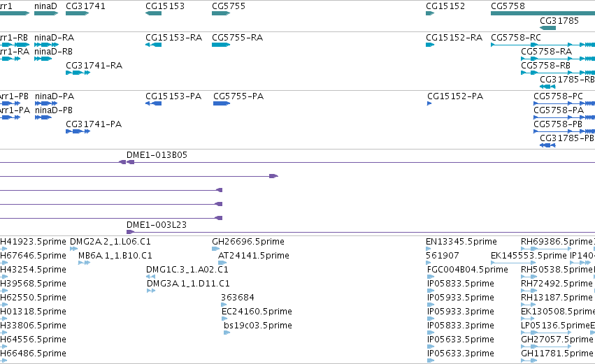
Task: Select the CG31741 gene arrow
Action: coord(77,13)
